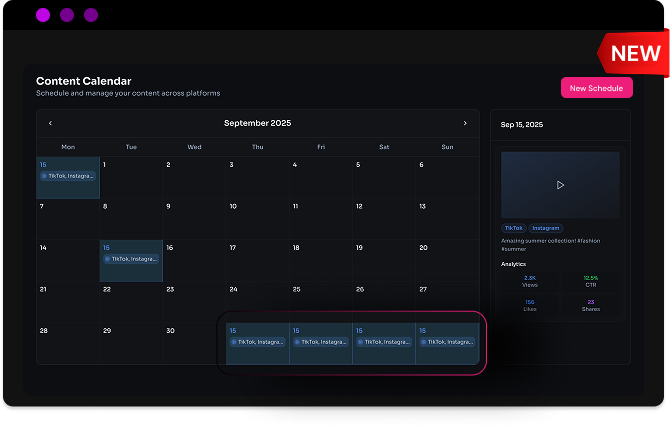This screenshot has width=671, height=431.
Task: Click the event icon in Monday's first-row entry
Action: [x=44, y=175]
